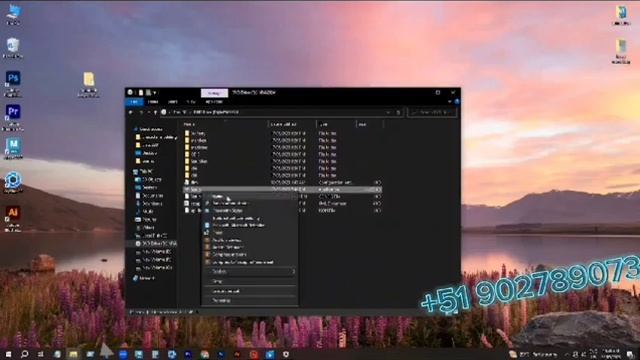
Task: Click the Explorer search box
Action: click(432, 112)
